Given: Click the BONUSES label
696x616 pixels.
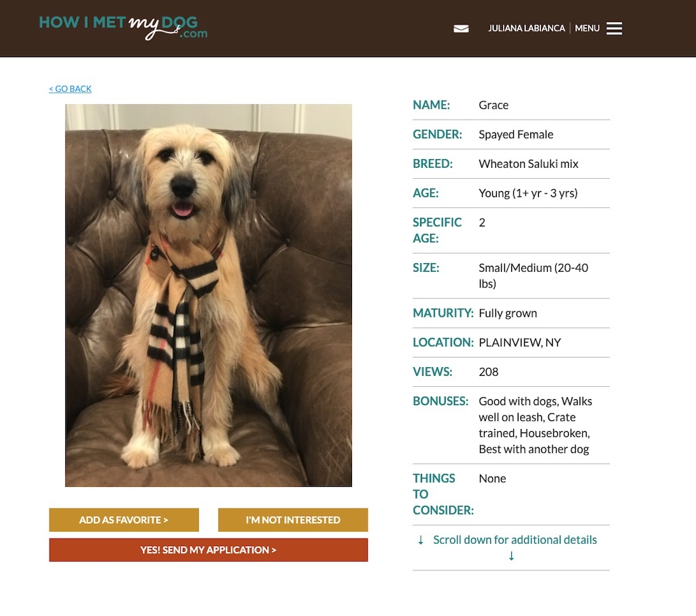Looking at the screenshot, I should 440,401.
